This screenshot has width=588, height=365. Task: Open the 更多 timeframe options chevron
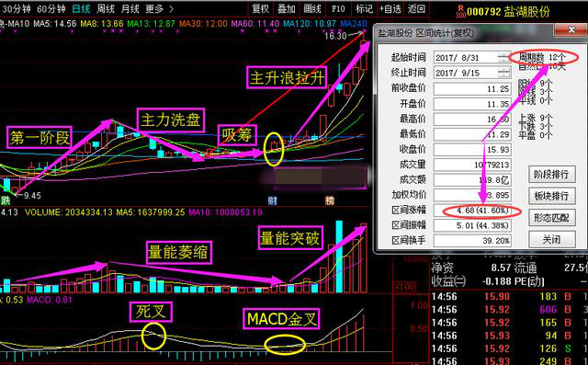point(172,8)
